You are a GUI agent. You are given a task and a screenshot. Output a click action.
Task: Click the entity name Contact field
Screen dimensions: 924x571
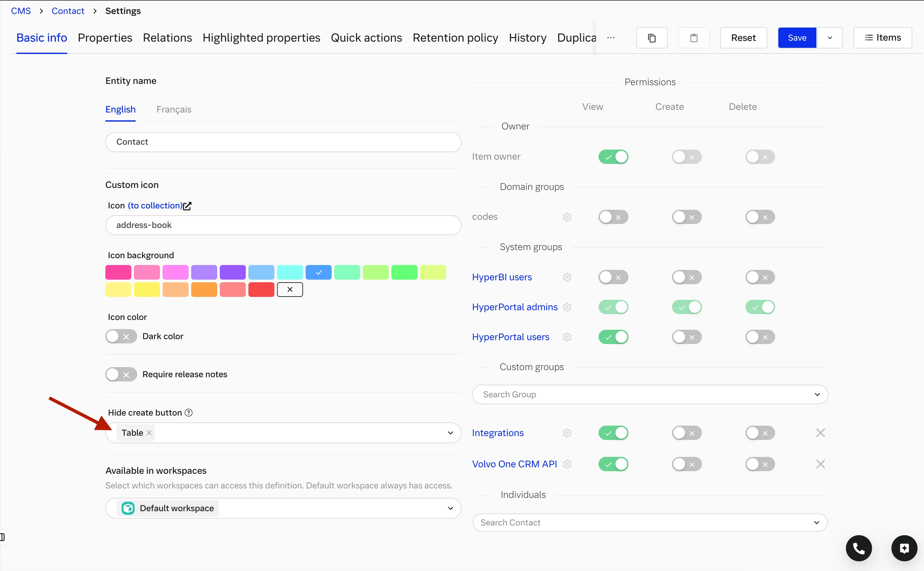click(283, 142)
